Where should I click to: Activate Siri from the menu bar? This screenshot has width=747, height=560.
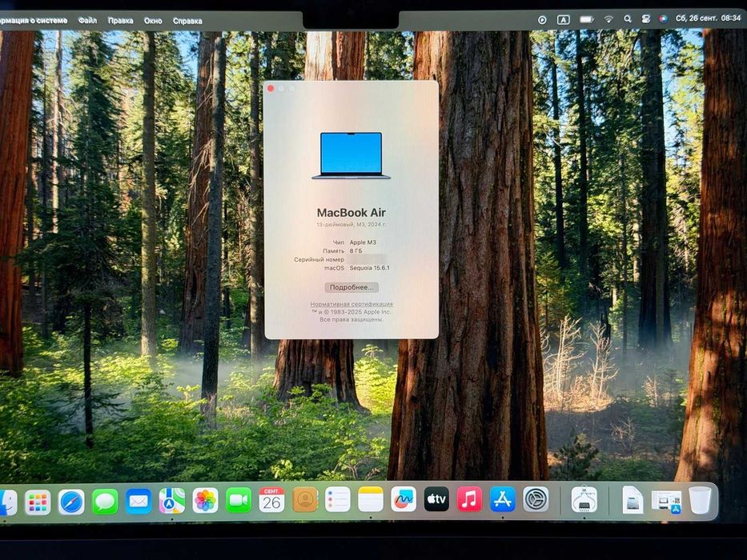point(663,19)
